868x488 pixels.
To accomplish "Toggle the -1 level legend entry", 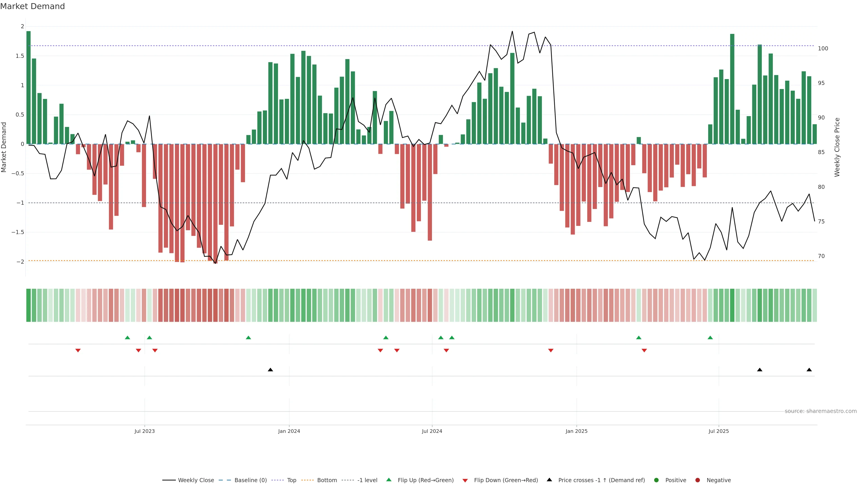I will 367,480.
